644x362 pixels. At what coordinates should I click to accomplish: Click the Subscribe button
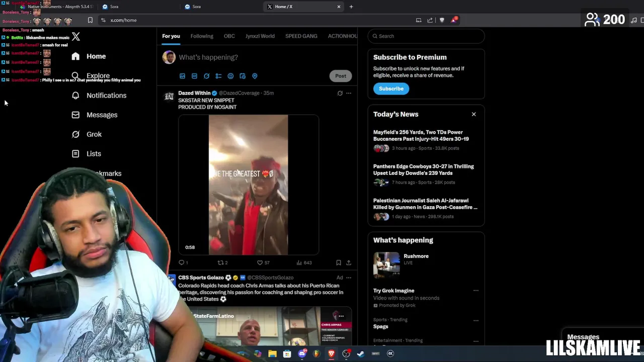(391, 88)
